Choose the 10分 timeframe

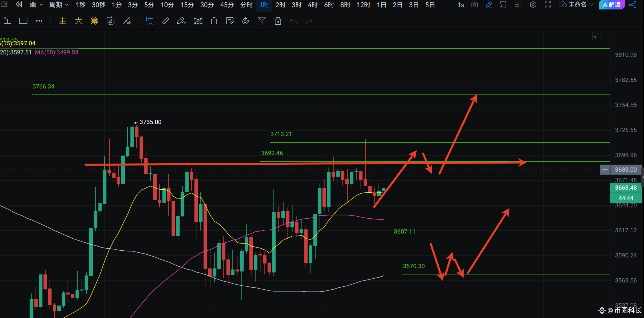coord(167,5)
